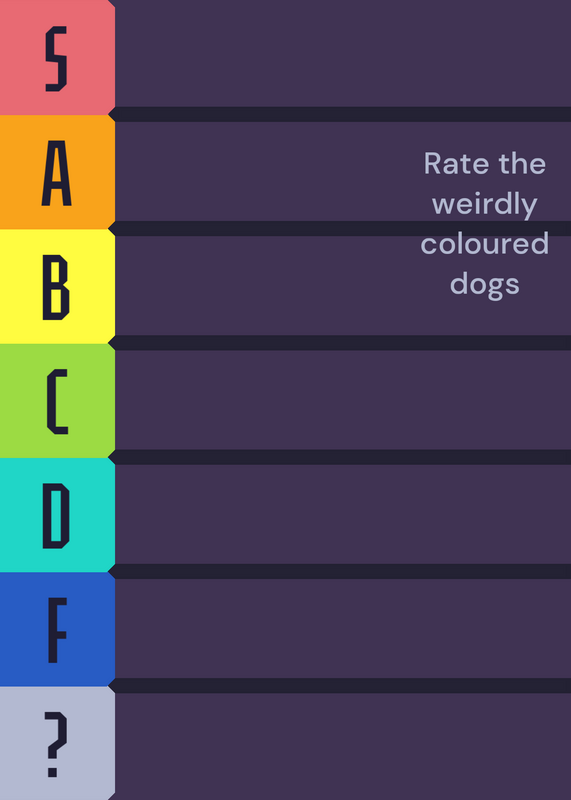Click the empty D tier row
Screen dimensions: 571x800
tap(343, 514)
